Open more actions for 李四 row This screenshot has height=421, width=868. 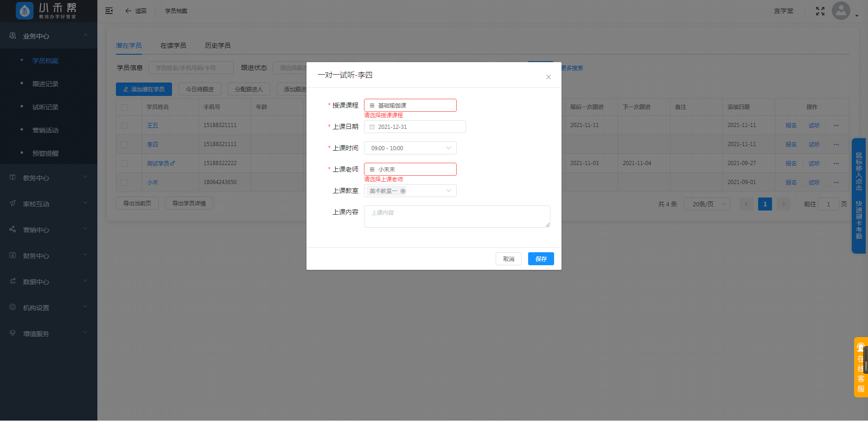click(x=836, y=145)
